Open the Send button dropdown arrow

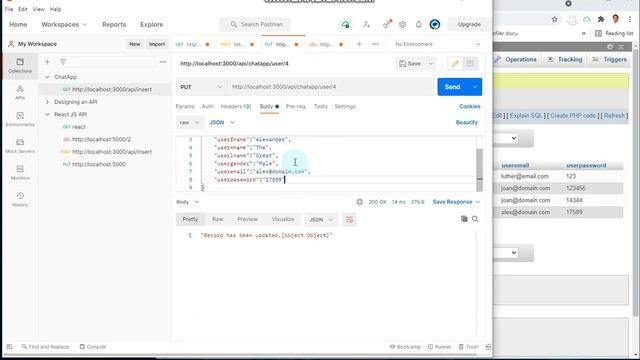pos(475,87)
